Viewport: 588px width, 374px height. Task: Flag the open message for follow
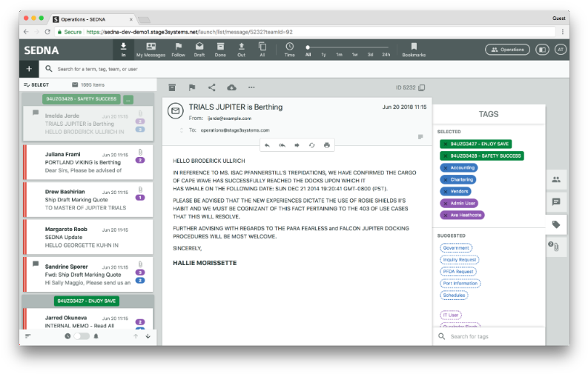tap(192, 87)
